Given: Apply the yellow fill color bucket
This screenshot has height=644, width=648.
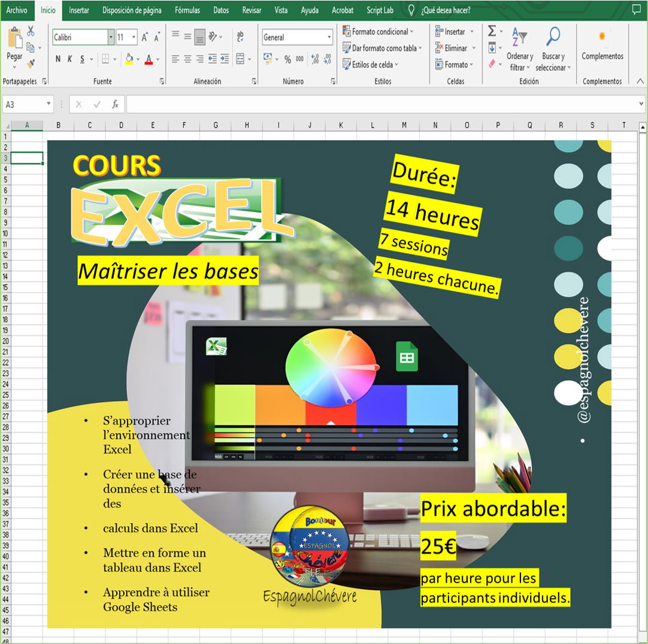Looking at the screenshot, I should 129,59.
